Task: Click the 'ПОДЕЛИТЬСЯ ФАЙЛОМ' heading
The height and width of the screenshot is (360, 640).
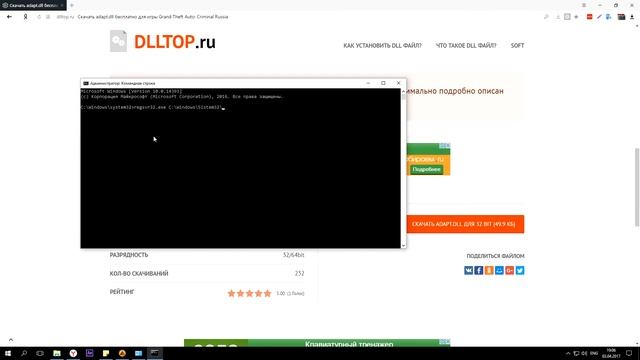Action: click(x=496, y=256)
